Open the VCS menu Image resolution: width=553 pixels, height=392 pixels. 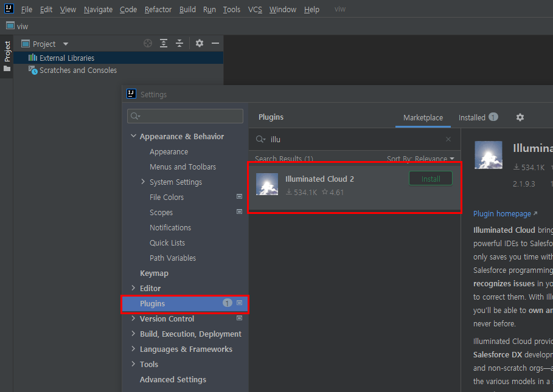click(255, 10)
